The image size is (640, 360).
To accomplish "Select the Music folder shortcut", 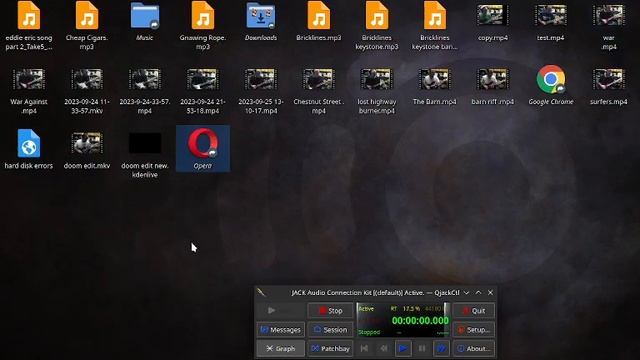I will (144, 22).
